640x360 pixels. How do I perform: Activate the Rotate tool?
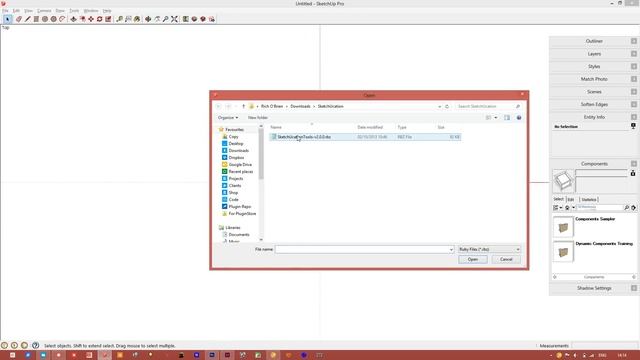click(100, 19)
